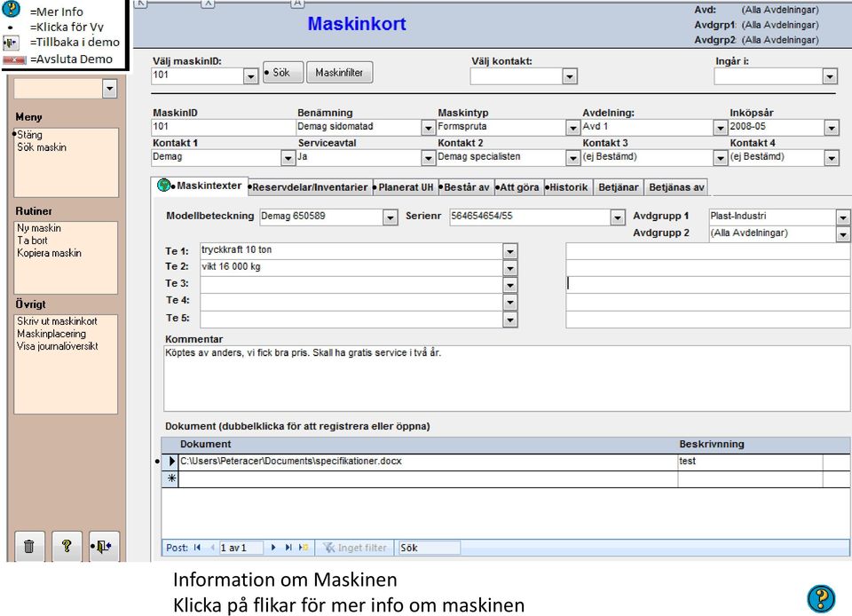Open the Välj maskinID dropdown
Image resolution: width=852 pixels, height=616 pixels.
click(250, 76)
